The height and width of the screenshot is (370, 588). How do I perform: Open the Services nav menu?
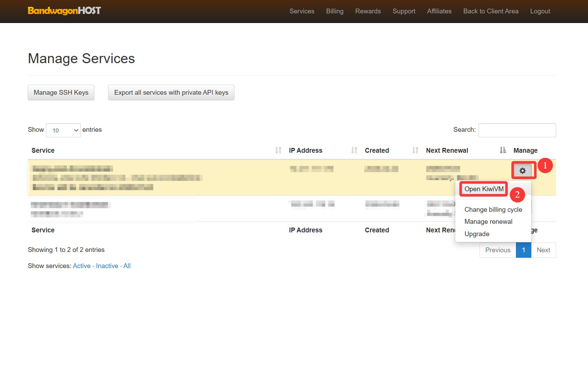(302, 11)
